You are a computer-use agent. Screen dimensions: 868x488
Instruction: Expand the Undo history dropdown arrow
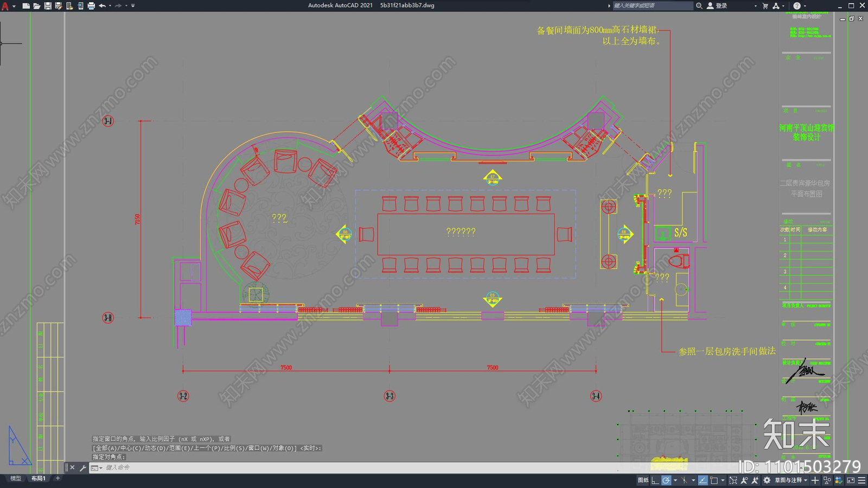(110, 5)
